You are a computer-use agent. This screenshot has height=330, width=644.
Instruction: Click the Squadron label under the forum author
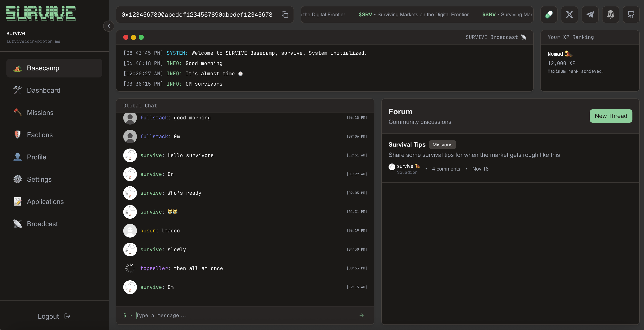[x=407, y=172]
